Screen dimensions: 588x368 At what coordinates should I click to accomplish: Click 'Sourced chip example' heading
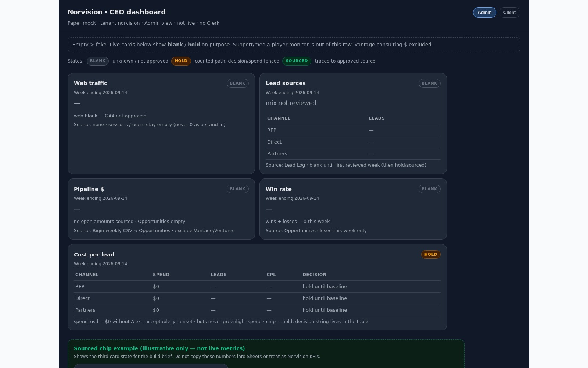(x=159, y=348)
